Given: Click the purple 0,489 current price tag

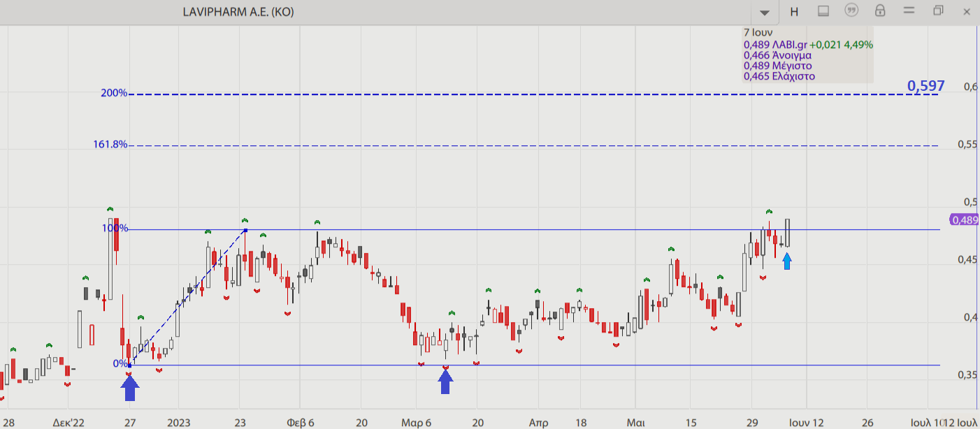Looking at the screenshot, I should coord(965,220).
